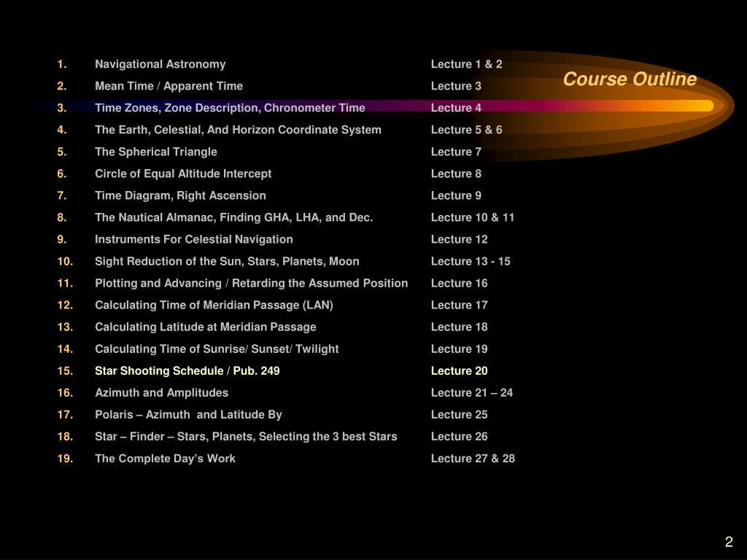Select Navigational Astronomy outline item
This screenshot has height=560, width=747.
click(x=160, y=64)
